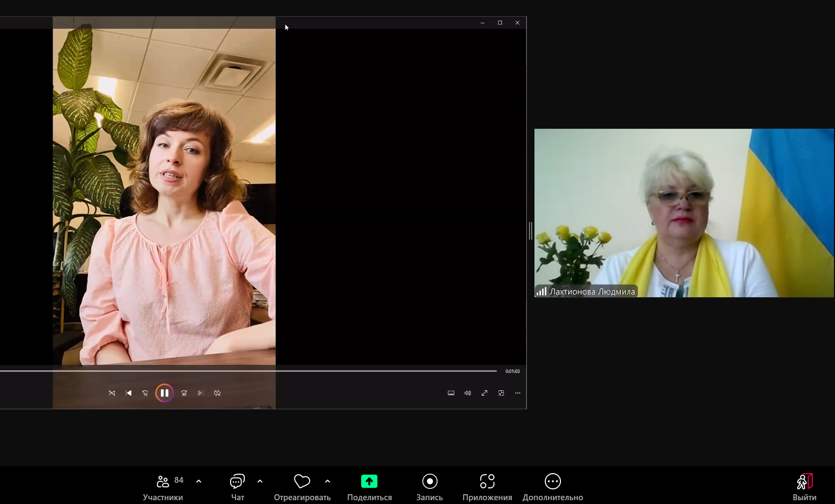Open the mini player view
The width and height of the screenshot is (835, 504).
501,393
